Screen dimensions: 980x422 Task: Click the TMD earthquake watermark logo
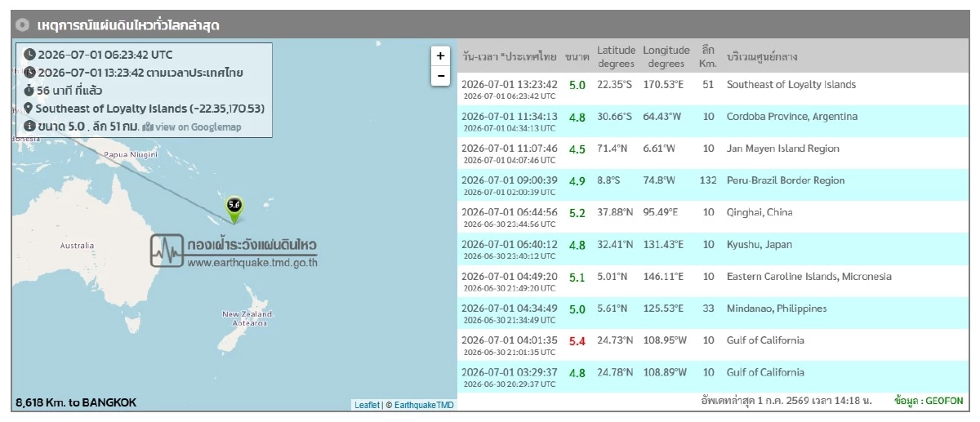234,251
